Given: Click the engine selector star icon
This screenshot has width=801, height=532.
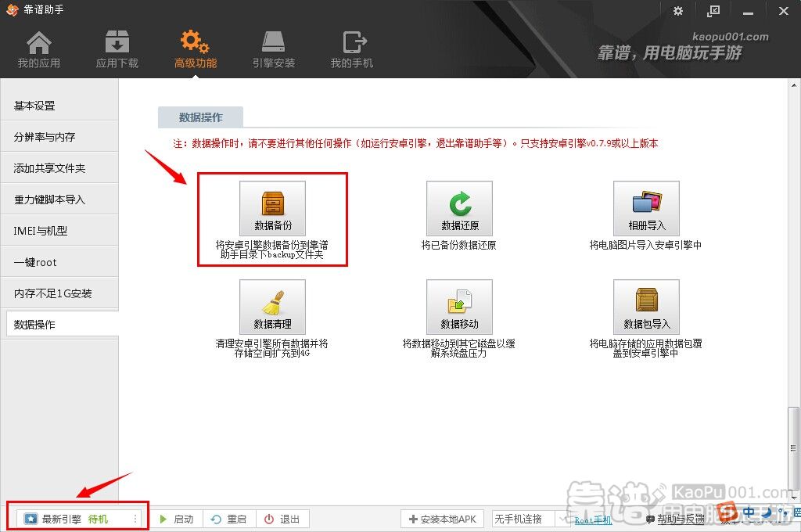Looking at the screenshot, I should [31, 519].
